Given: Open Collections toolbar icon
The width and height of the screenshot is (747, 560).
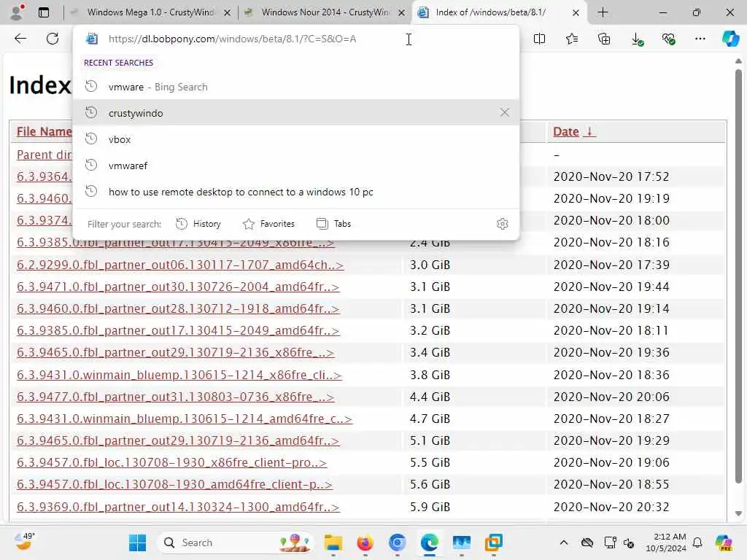Looking at the screenshot, I should pos(604,39).
